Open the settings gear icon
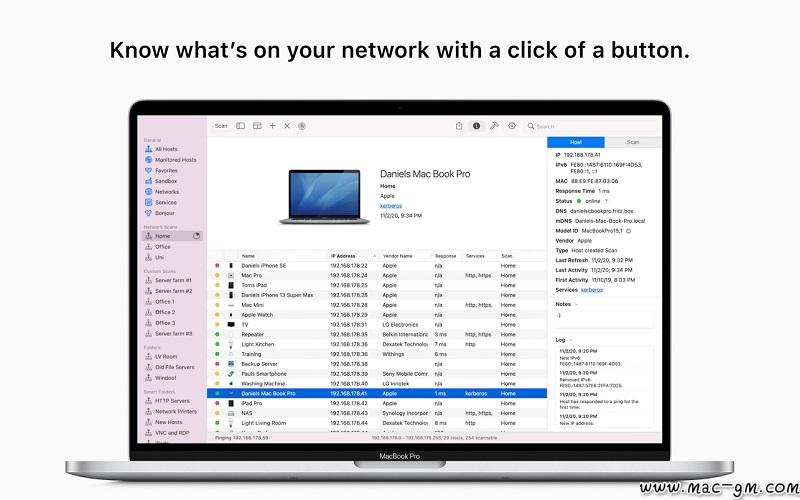 point(511,126)
